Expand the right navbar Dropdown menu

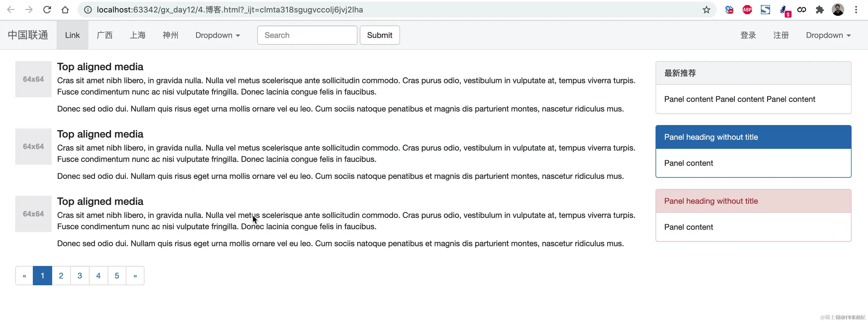click(828, 35)
